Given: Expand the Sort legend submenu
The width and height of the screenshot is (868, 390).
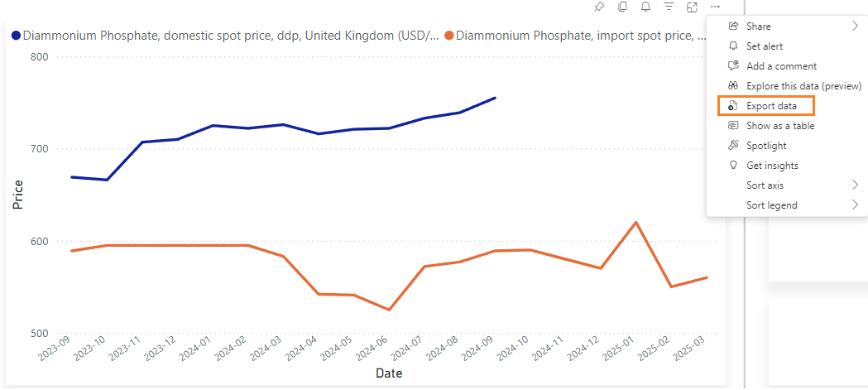Looking at the screenshot, I should (855, 205).
